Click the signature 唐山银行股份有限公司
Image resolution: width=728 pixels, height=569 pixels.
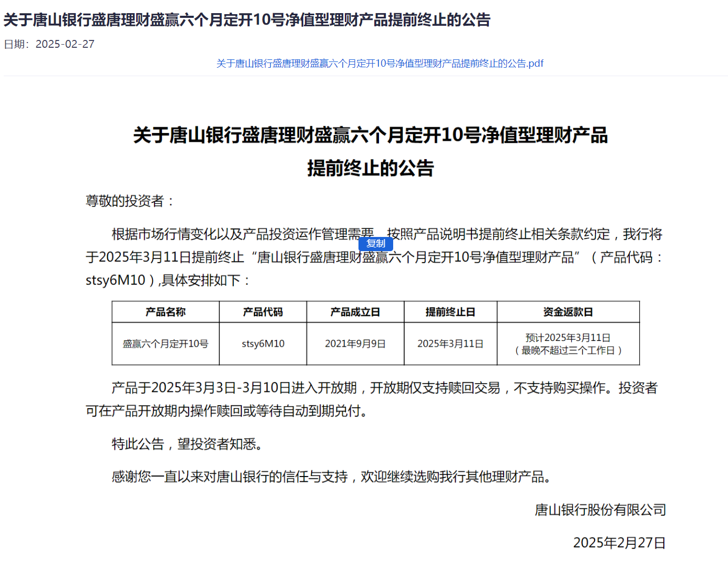[600, 510]
